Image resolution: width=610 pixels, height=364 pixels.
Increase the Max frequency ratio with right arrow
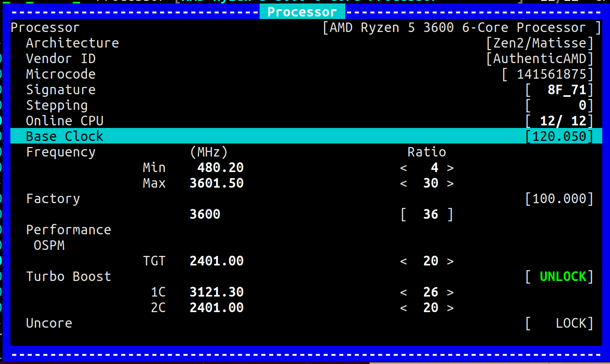click(450, 183)
